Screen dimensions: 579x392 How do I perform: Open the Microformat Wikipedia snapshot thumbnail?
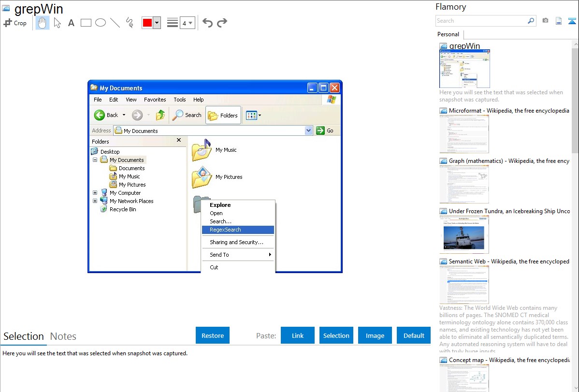coord(464,134)
